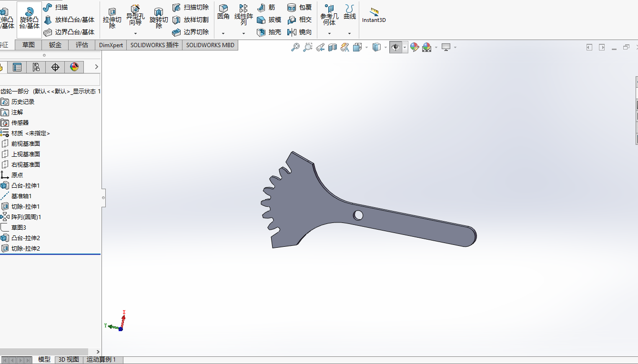This screenshot has height=364, width=638.
Task: Select 草图3 in the feature tree
Action: (14, 227)
